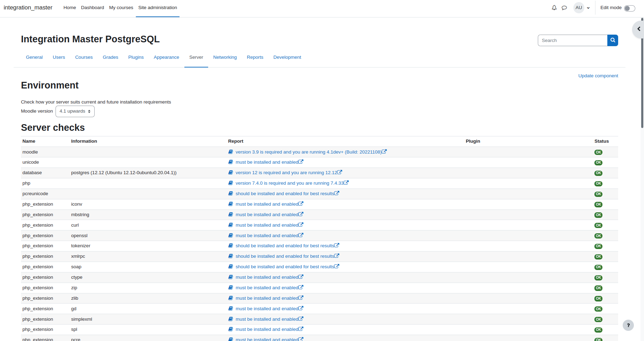644x341 pixels.
Task: Open zip 'must be installed' report link
Action: (267, 288)
